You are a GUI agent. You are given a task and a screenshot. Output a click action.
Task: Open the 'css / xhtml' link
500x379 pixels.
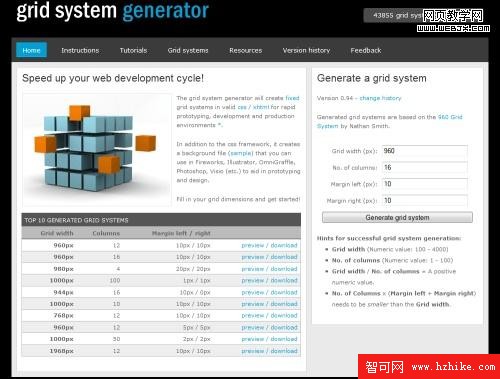(253, 107)
